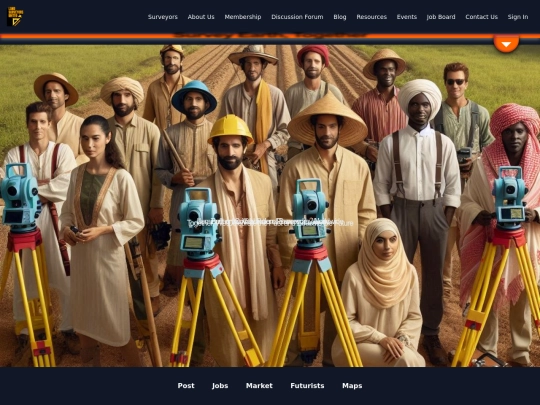
Task: Expand the orange dropdown arrow button
Action: click(506, 44)
